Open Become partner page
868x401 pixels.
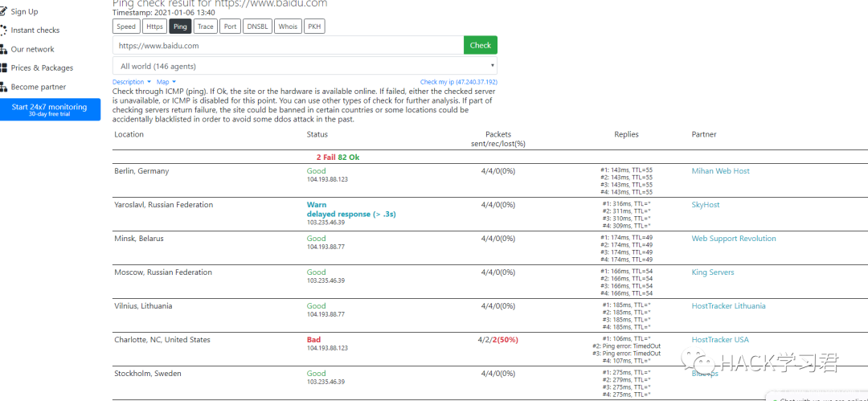[39, 87]
